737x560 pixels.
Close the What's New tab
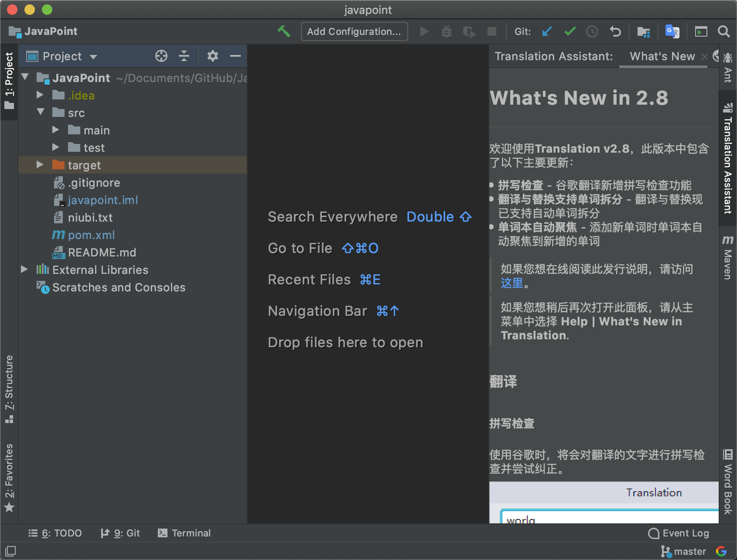704,57
